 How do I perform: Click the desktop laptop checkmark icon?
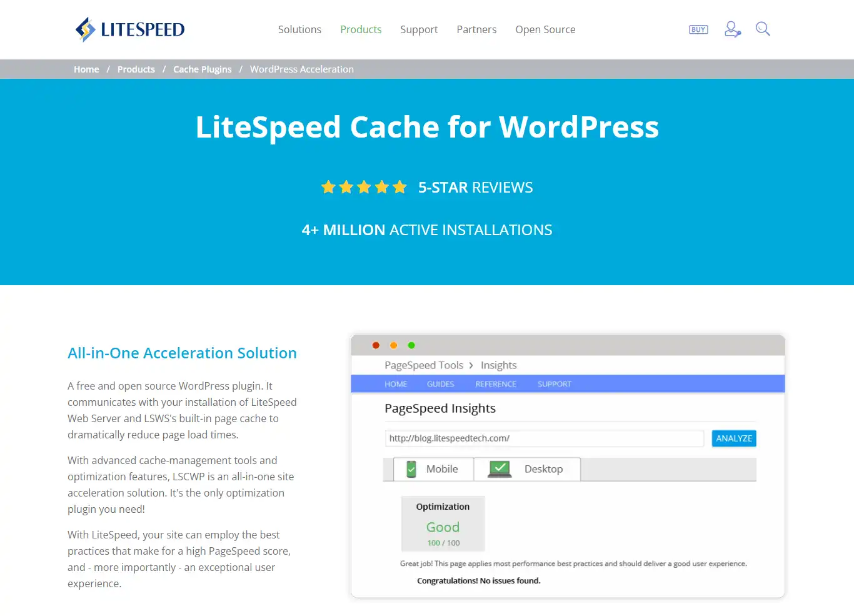[x=500, y=469]
